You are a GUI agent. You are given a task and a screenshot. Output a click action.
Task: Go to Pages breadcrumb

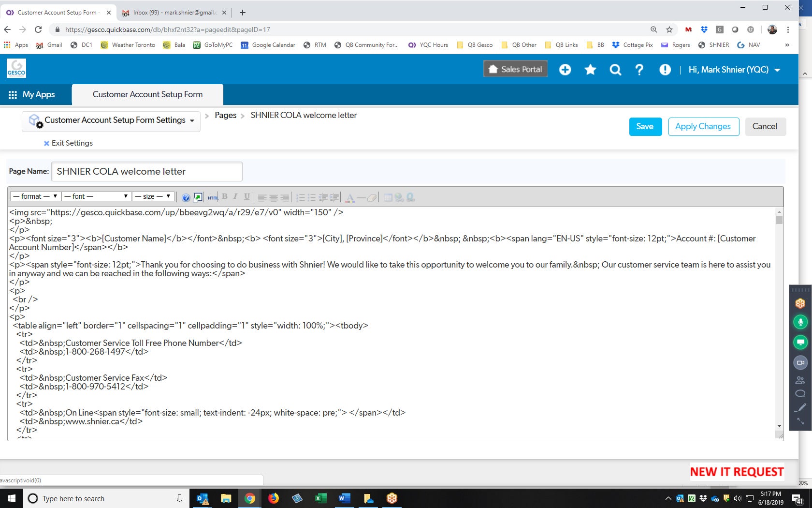[x=225, y=115]
